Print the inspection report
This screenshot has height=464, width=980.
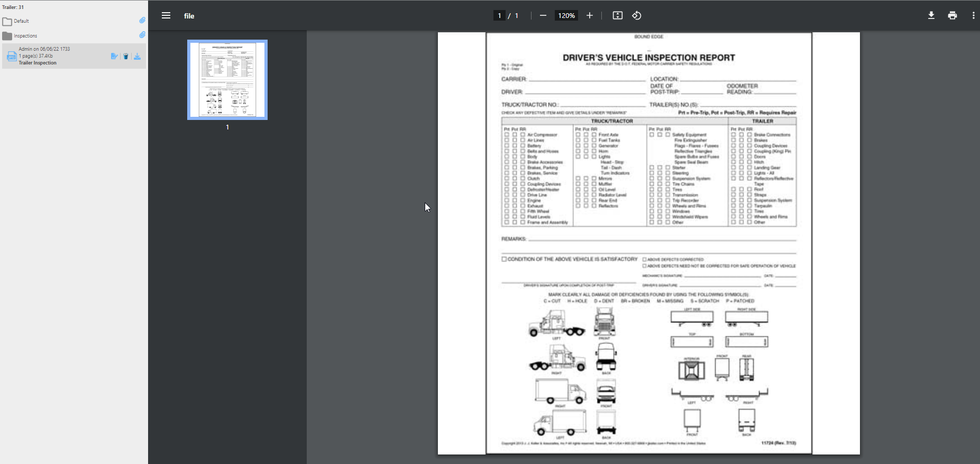952,16
